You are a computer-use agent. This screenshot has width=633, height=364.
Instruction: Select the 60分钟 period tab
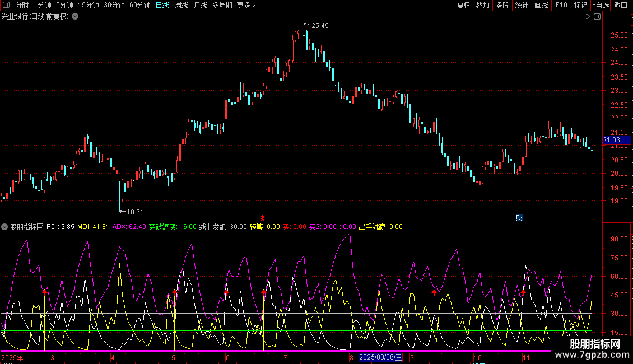click(139, 6)
